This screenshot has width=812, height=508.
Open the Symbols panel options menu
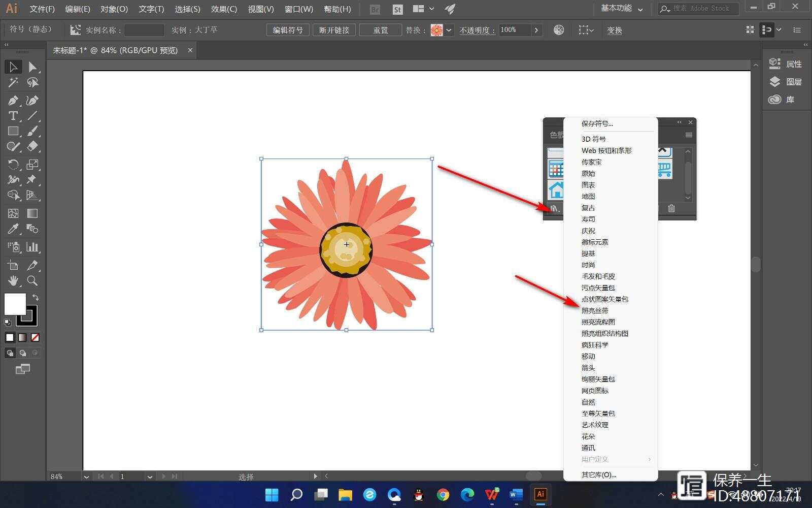click(x=689, y=135)
